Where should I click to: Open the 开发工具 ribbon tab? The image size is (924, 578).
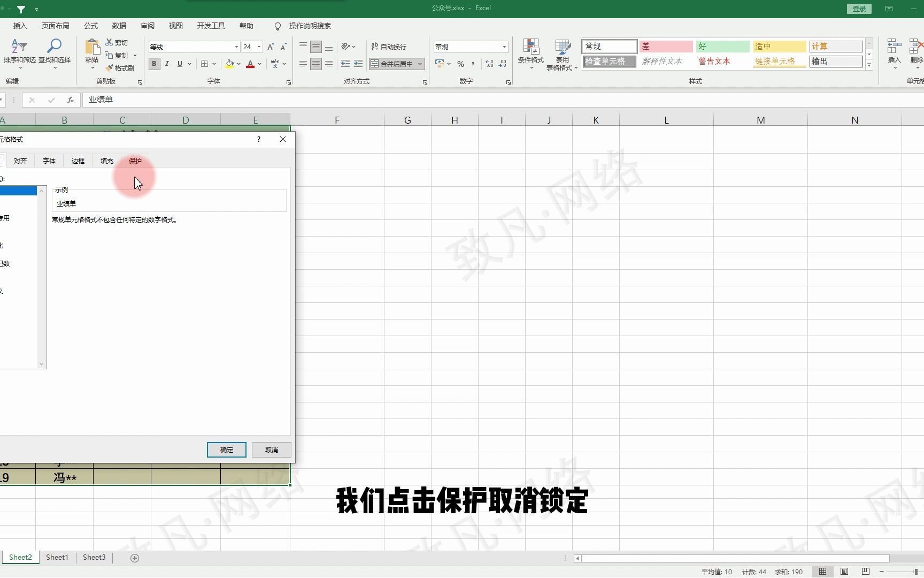[x=211, y=26]
